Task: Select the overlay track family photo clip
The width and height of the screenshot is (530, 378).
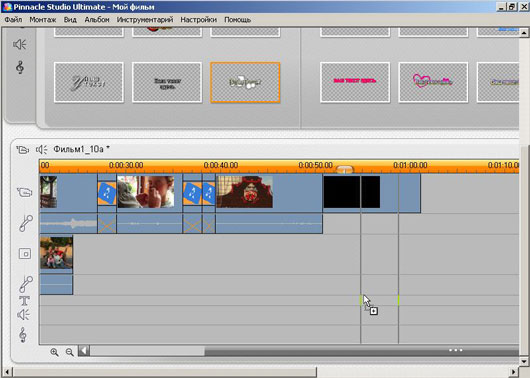Action: click(56, 254)
